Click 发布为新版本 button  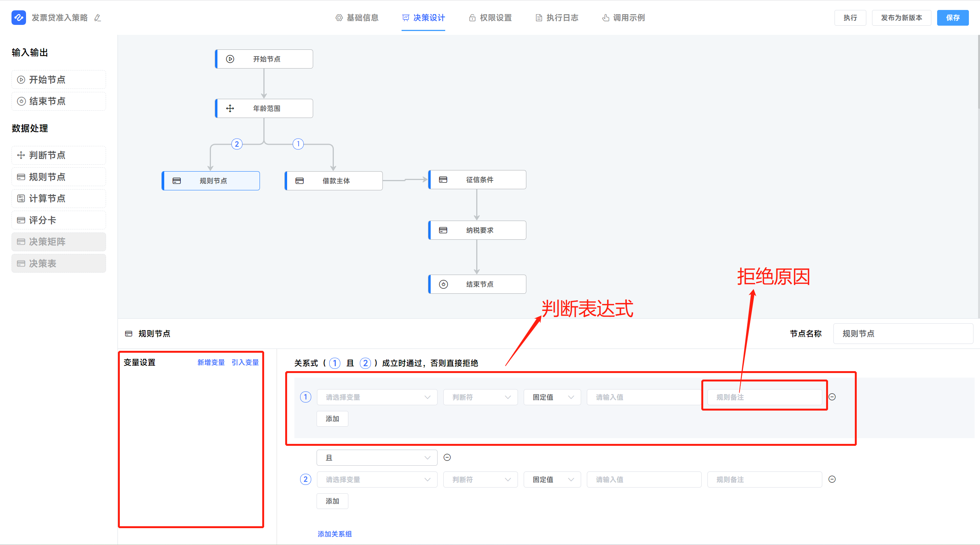902,18
